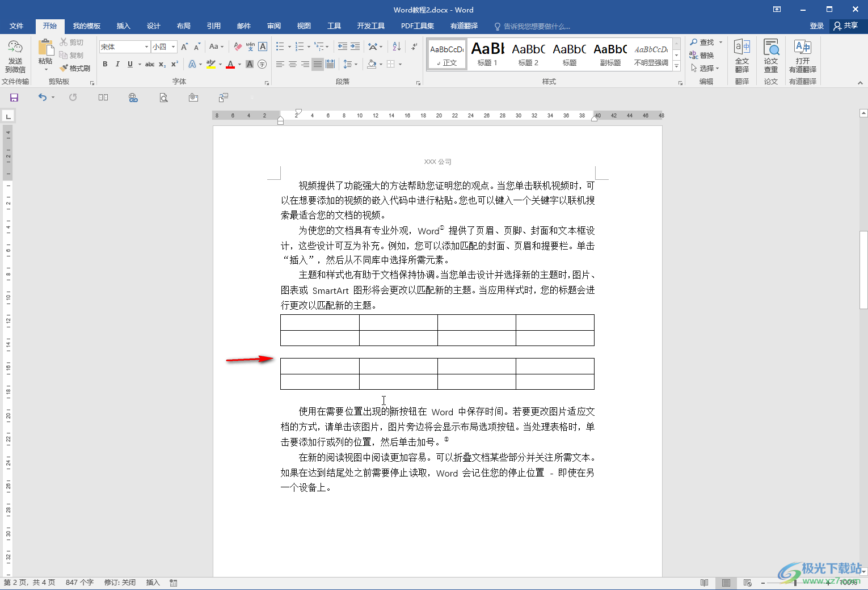This screenshot has width=868, height=590.
Task: Click the Redo icon in quick access toolbar
Action: pos(73,98)
